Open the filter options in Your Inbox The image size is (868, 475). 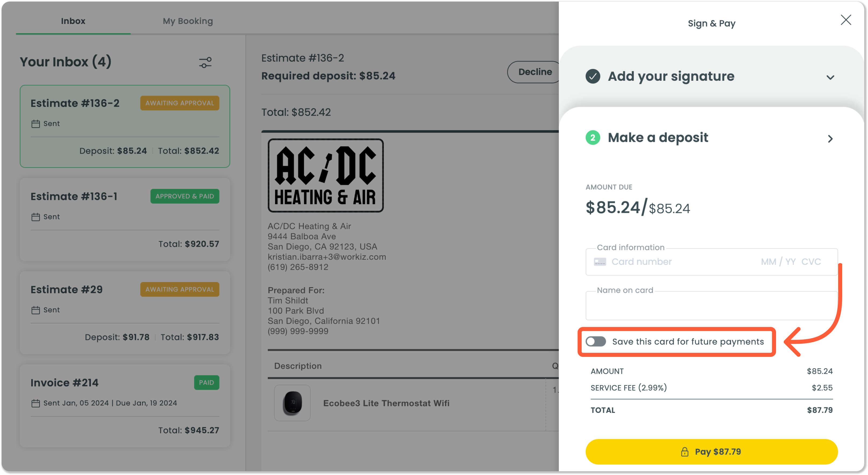tap(205, 62)
